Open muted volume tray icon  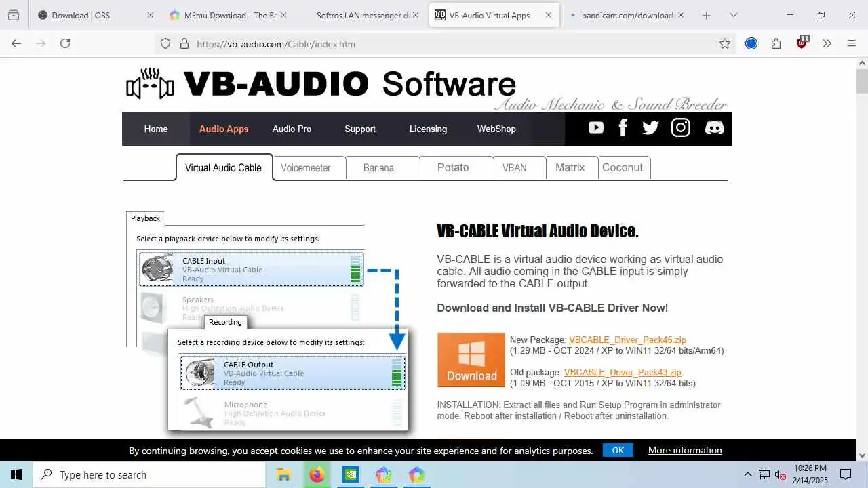pos(781,474)
